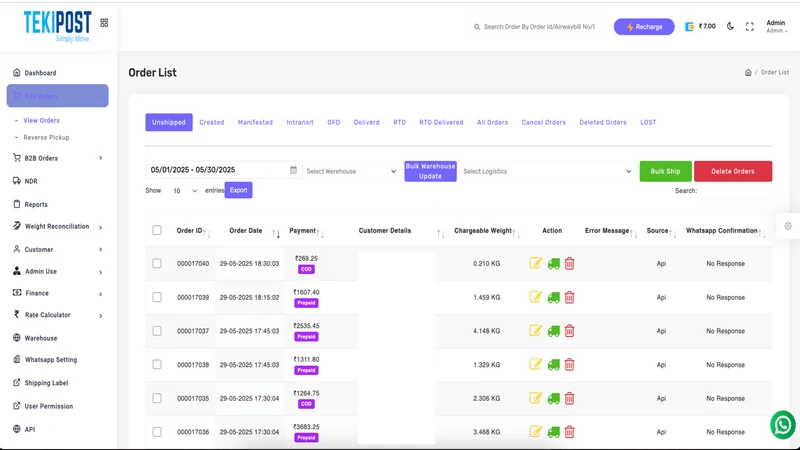Expand B2B Orders sidebar menu

click(58, 158)
